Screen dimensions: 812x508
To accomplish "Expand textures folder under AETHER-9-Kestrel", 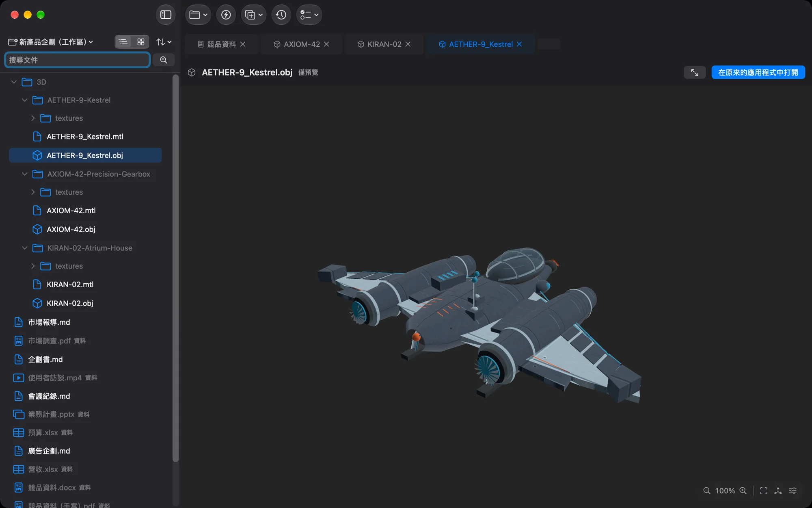I will (x=33, y=118).
